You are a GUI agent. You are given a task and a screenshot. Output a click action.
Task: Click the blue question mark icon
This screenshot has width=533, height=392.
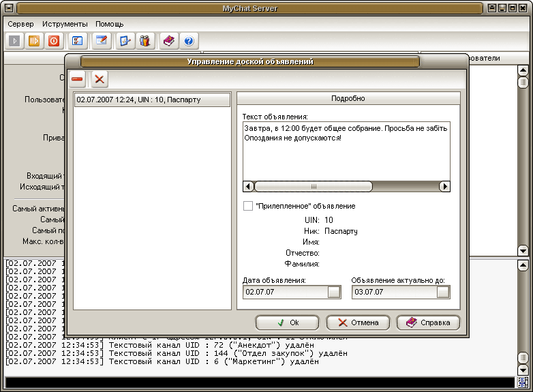(189, 41)
